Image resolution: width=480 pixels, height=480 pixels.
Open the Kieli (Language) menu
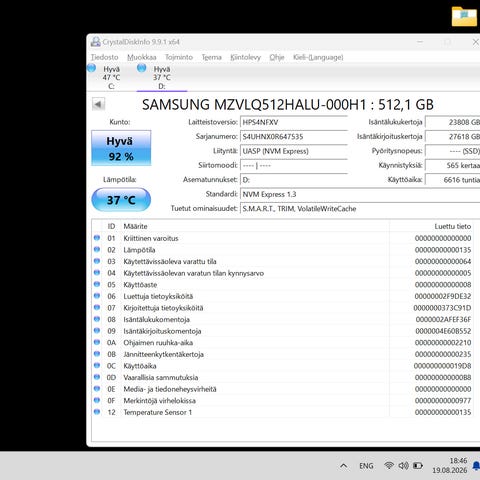318,57
